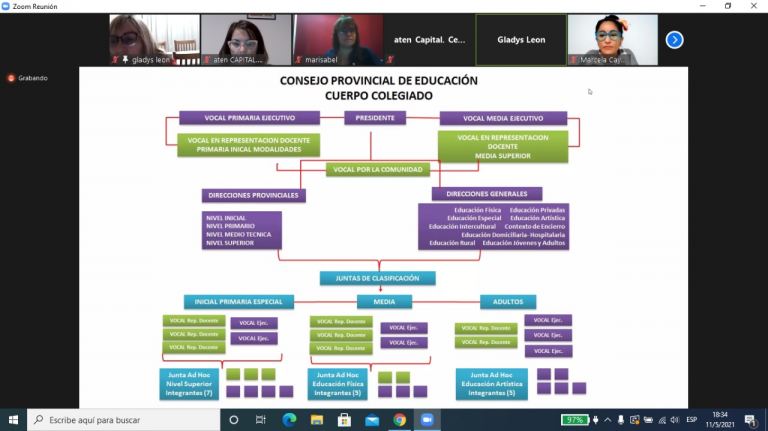Open File Explorer from the taskbar
The image size is (768, 431).
click(317, 420)
